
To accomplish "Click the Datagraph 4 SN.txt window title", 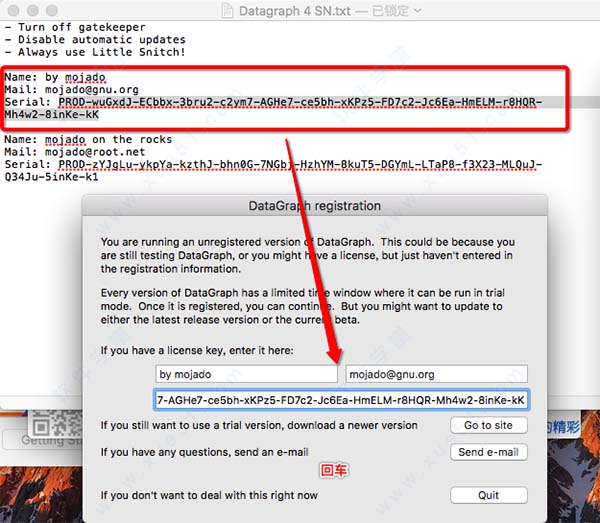I will pyautogui.click(x=295, y=11).
